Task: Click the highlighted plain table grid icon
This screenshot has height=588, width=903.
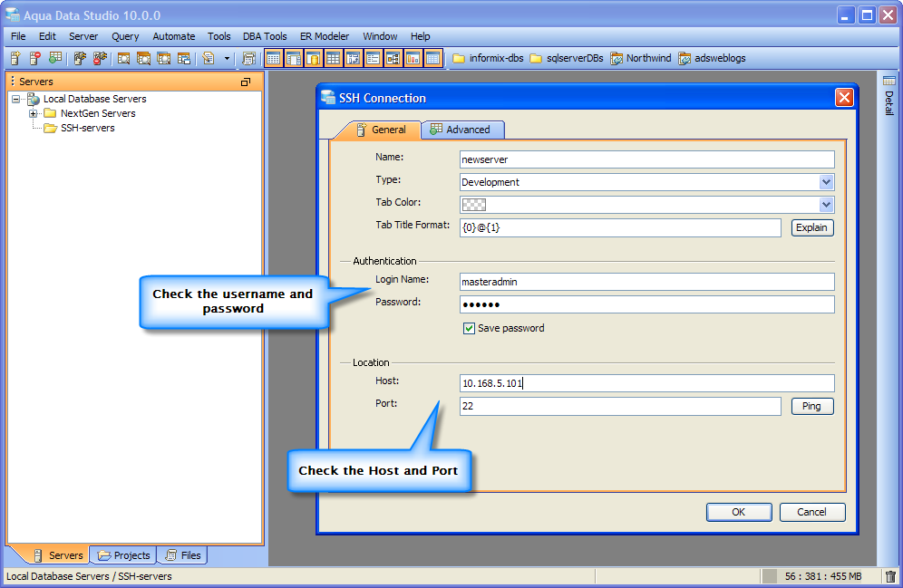Action: tap(333, 58)
